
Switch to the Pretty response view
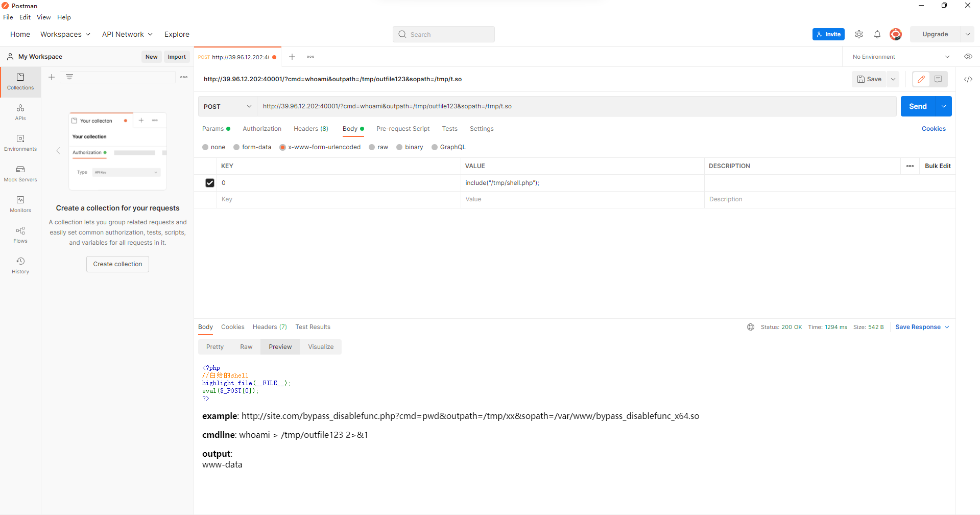pos(215,347)
